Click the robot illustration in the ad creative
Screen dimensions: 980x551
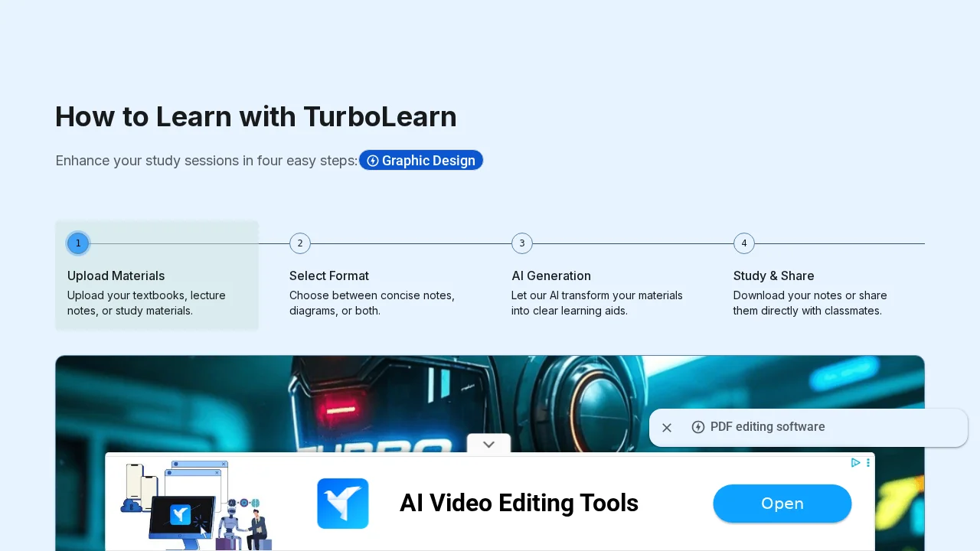tap(230, 520)
